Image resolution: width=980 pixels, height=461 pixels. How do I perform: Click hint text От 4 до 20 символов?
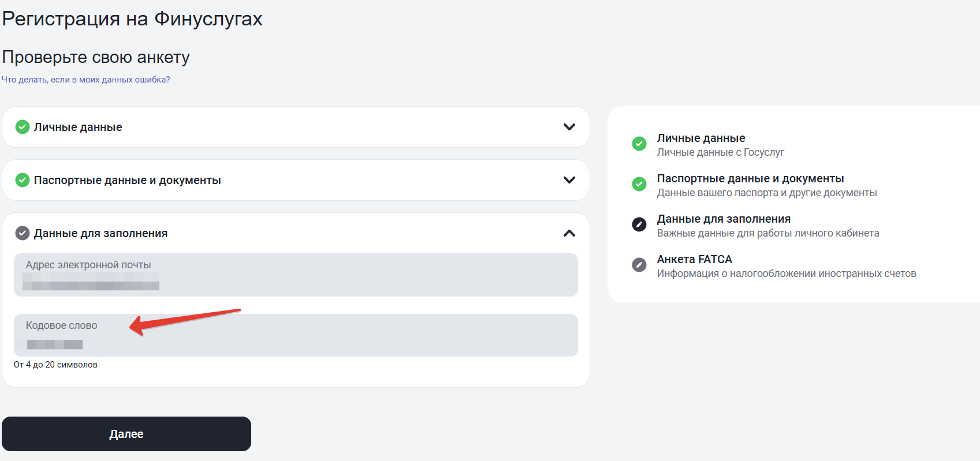click(x=55, y=365)
